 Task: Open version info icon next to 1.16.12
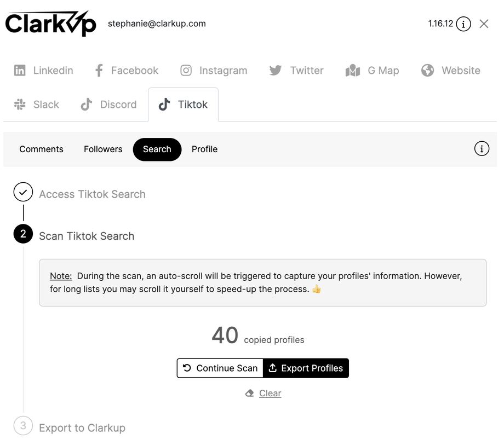[463, 24]
